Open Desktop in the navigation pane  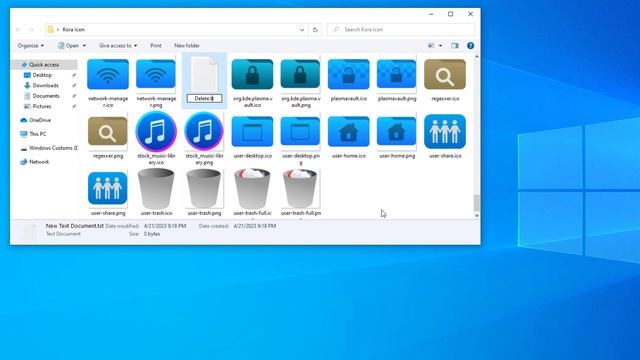[x=42, y=75]
